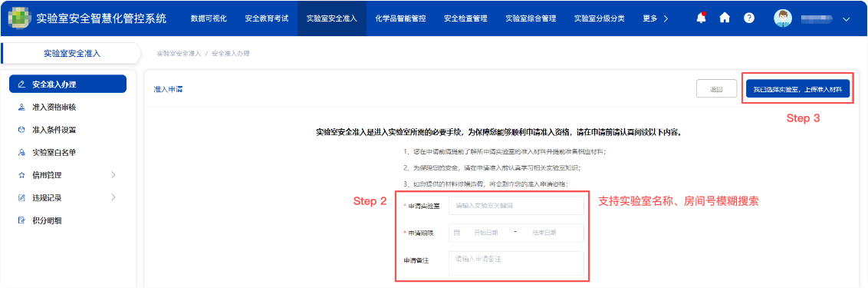Screen dimensions: 868x288
Task: Select 安全准入办理 sidebar item
Action: pyautogui.click(x=68, y=84)
